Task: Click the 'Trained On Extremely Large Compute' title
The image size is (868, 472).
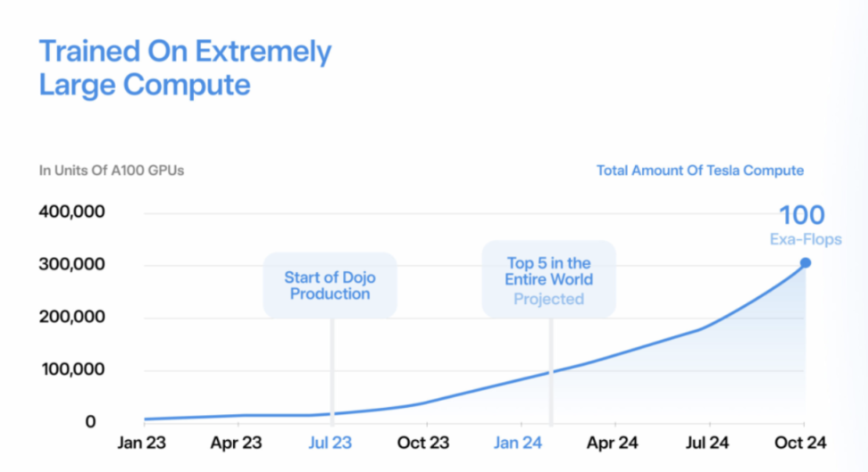Action: point(185,68)
